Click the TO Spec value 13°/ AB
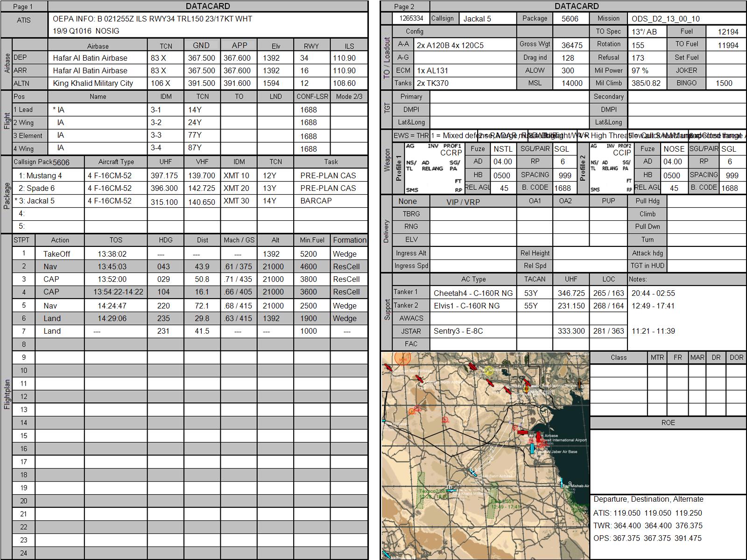 coord(644,32)
